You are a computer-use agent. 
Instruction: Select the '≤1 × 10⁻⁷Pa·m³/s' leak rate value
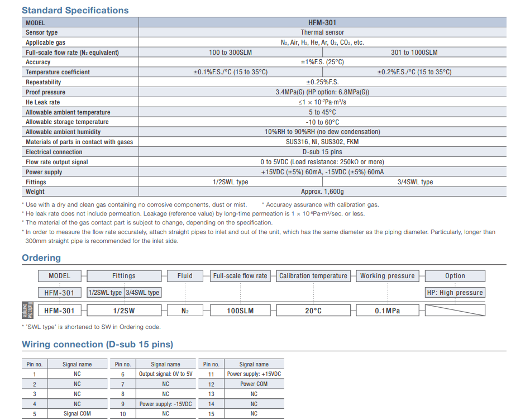click(322, 102)
